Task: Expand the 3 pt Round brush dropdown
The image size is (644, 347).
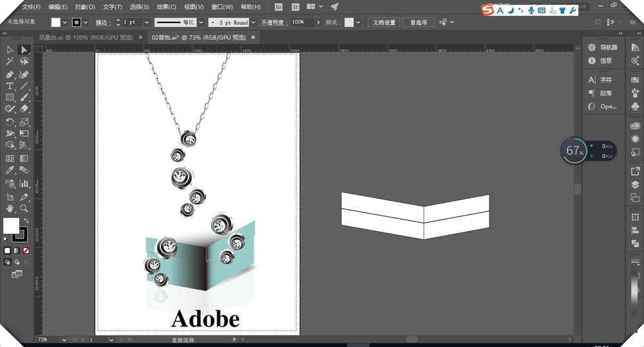Action: (252, 22)
